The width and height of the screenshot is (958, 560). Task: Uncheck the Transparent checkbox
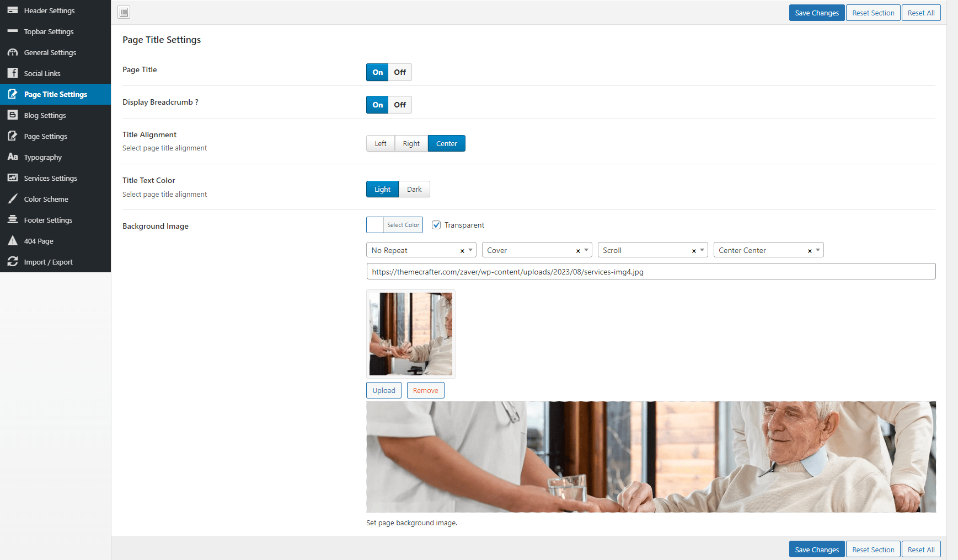click(x=436, y=225)
